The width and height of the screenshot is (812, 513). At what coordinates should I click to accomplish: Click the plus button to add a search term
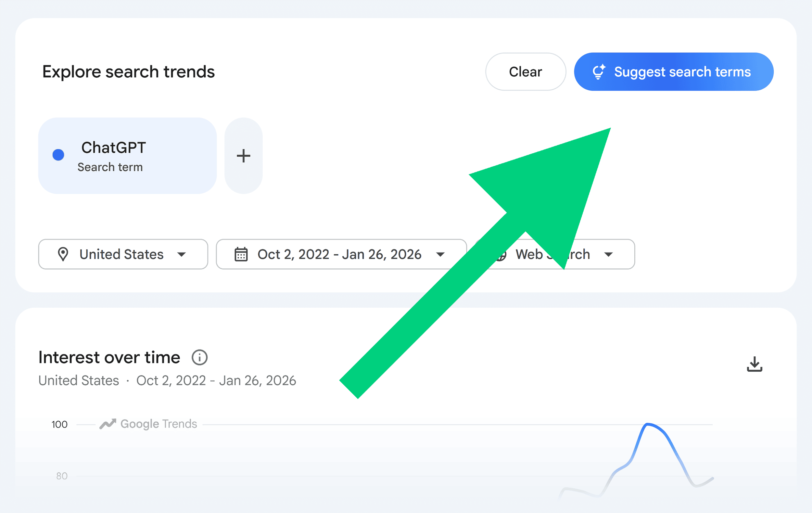(x=244, y=156)
